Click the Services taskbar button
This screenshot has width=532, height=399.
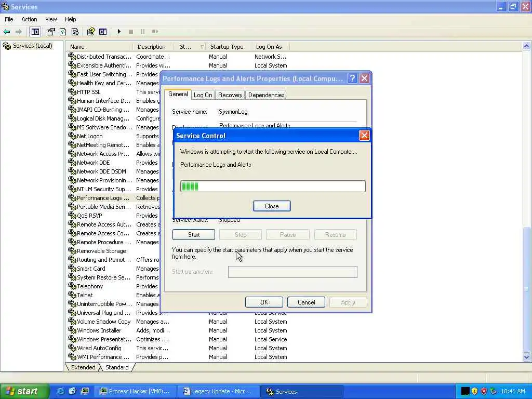pyautogui.click(x=302, y=391)
